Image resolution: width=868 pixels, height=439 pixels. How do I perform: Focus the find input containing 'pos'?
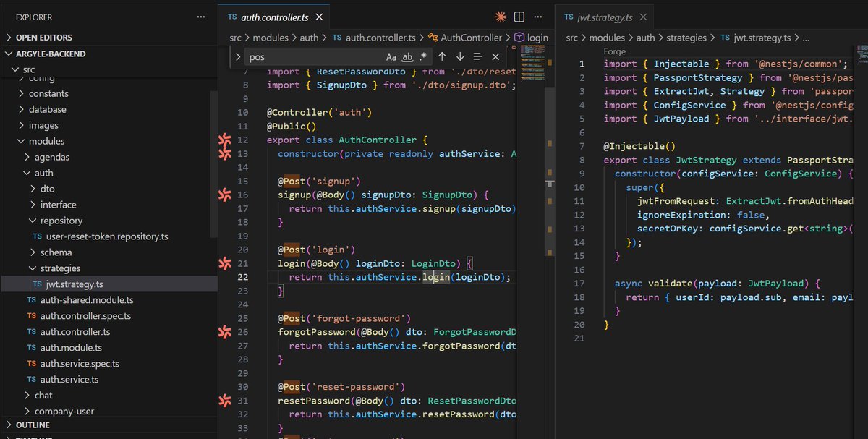[x=315, y=56]
